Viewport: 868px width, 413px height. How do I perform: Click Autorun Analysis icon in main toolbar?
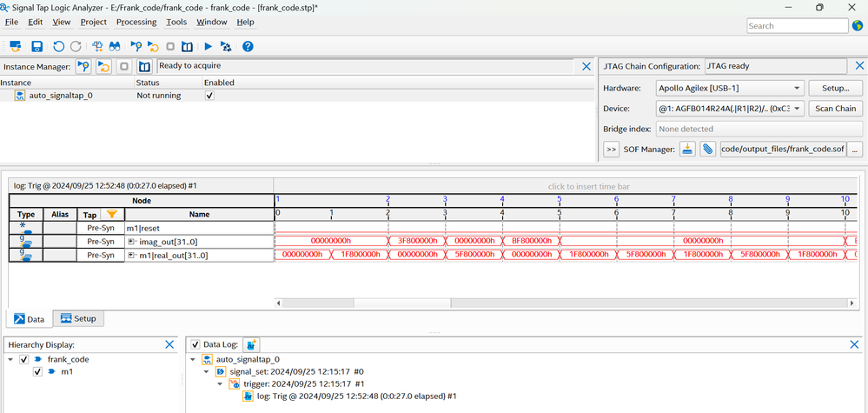point(153,46)
